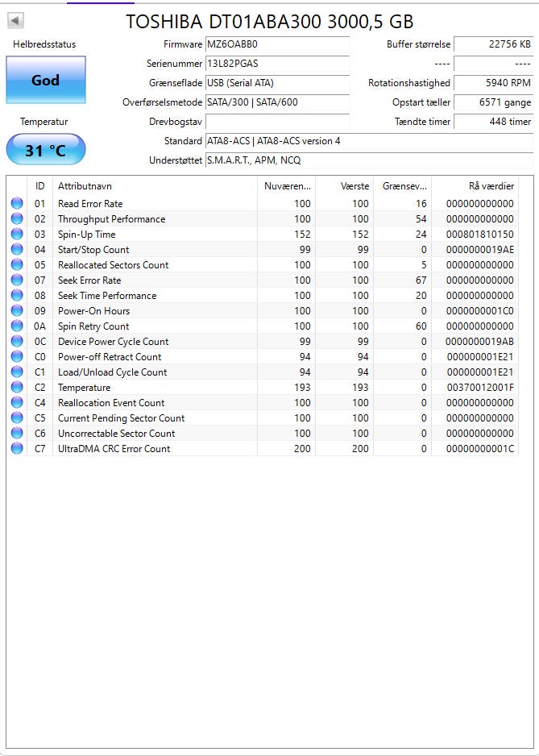
Task: Click the Firmware field MZ6OABB0
Action: point(277,44)
